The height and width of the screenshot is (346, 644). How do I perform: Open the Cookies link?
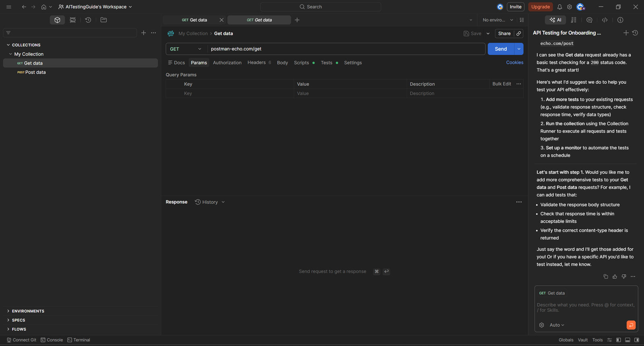point(514,62)
